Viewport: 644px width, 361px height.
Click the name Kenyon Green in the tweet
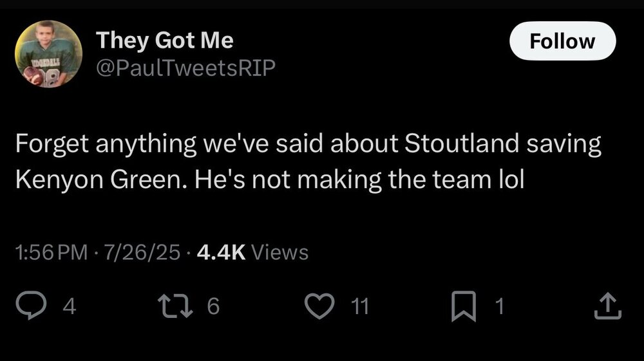pos(95,180)
